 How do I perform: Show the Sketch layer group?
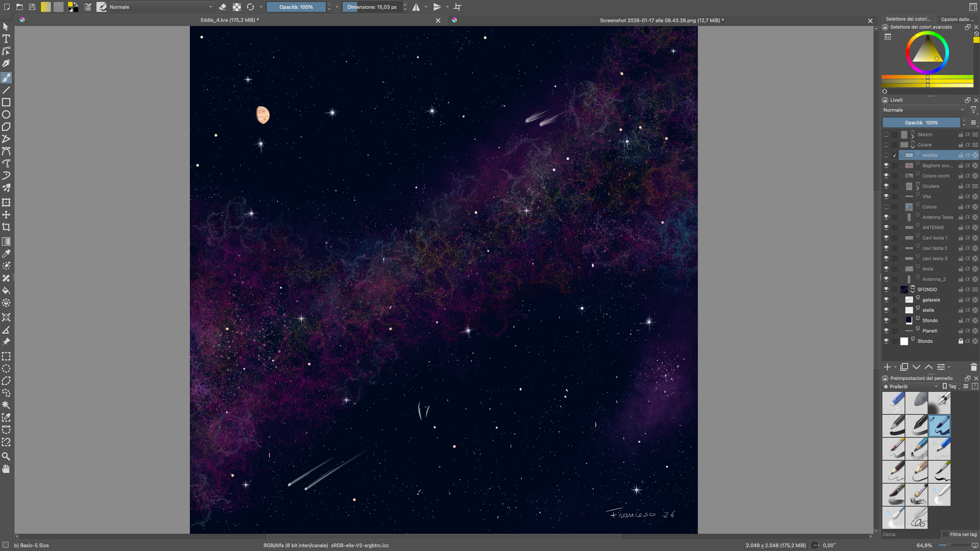(886, 135)
